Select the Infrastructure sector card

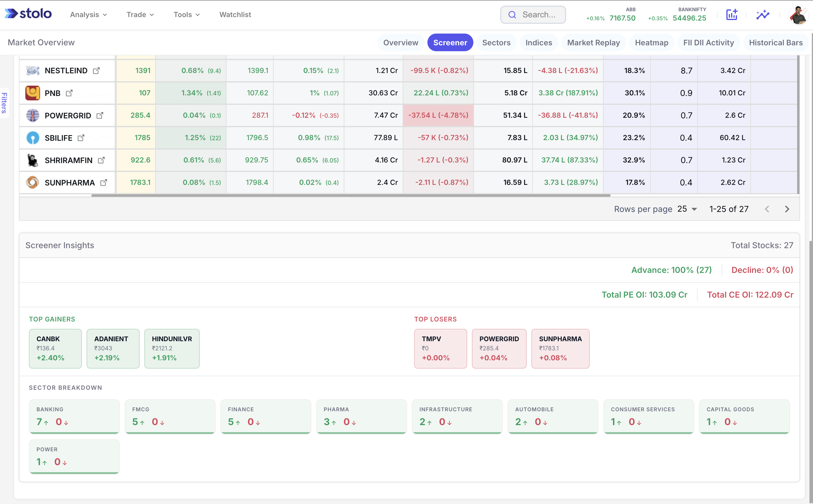click(457, 417)
